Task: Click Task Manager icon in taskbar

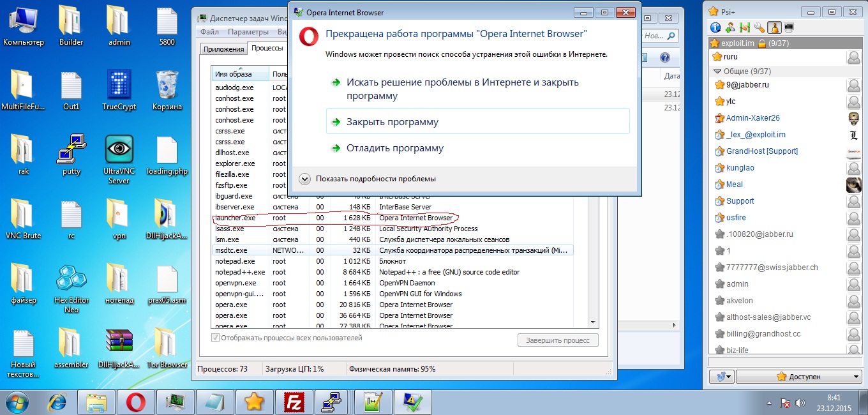Action: tap(175, 402)
